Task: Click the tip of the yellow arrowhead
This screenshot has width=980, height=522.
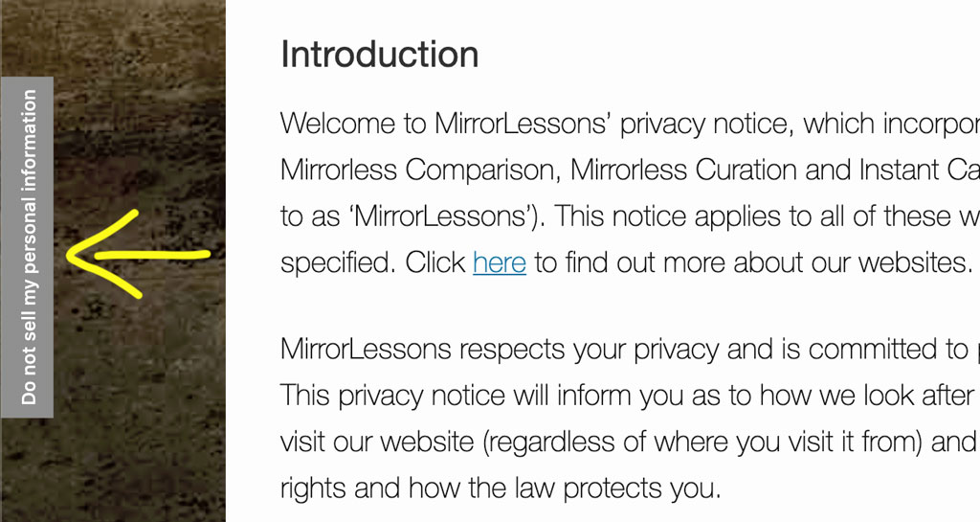Action: (69, 254)
